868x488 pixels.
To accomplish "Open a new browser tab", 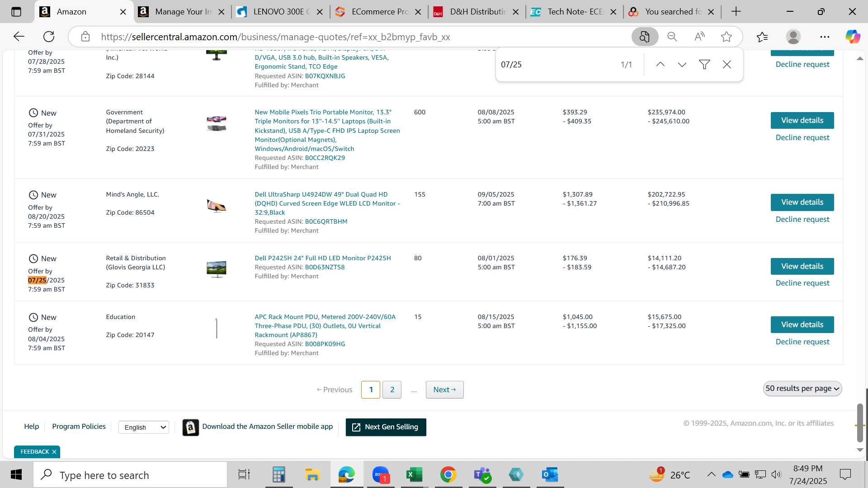I will 736,12.
